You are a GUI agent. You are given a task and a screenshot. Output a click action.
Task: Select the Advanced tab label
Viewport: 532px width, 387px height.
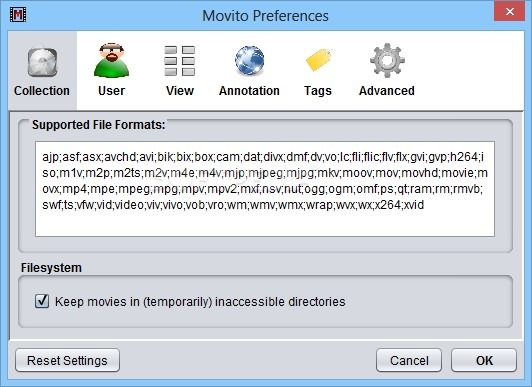tap(387, 91)
